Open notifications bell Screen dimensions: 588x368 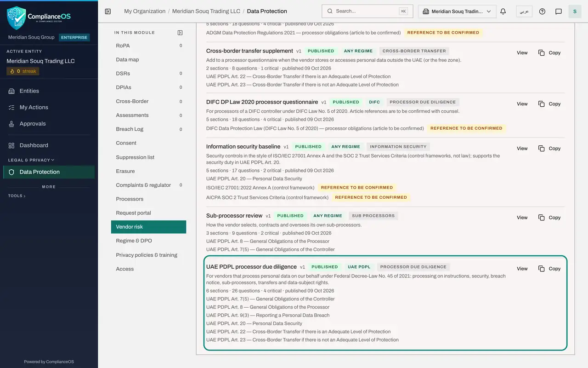(503, 11)
